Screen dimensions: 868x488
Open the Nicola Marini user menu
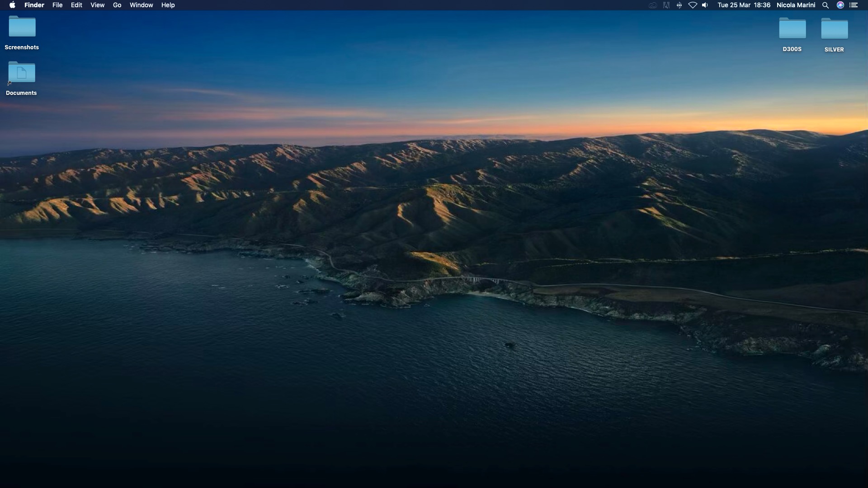point(796,5)
